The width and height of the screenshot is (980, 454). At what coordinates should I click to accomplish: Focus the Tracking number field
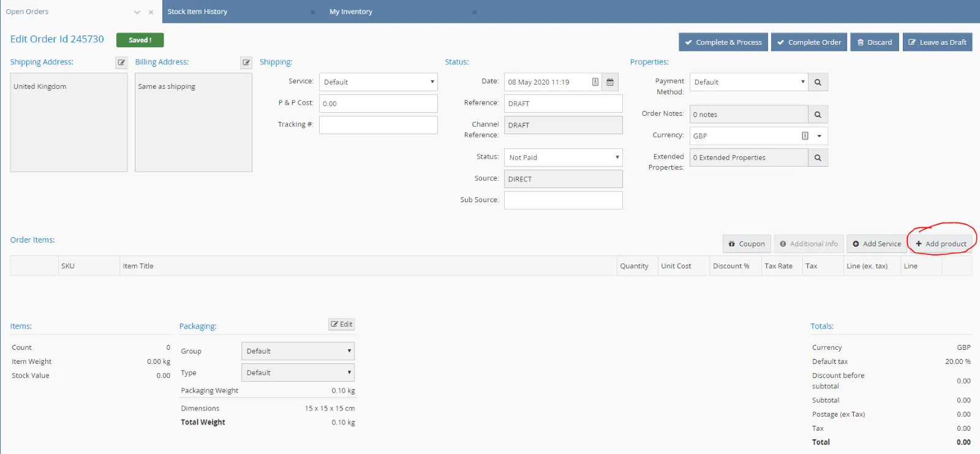(x=379, y=125)
